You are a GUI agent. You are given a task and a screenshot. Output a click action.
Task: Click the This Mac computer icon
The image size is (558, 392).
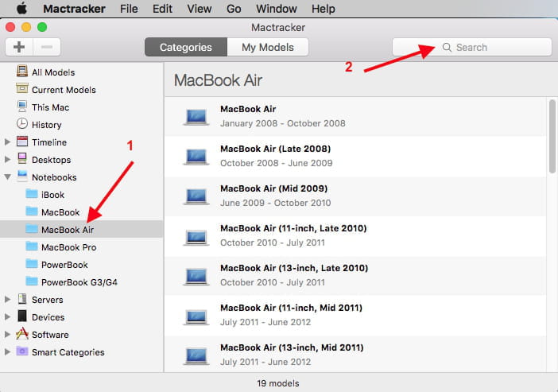click(x=22, y=106)
